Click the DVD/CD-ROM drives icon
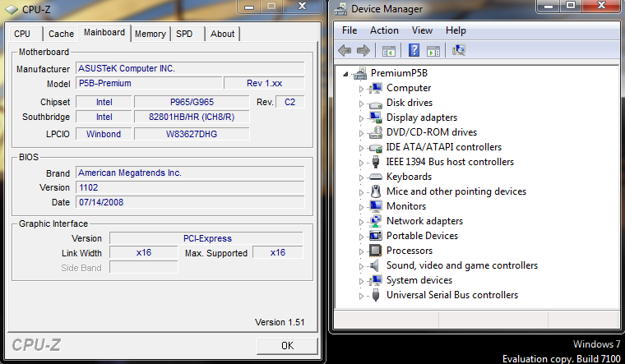 pos(376,132)
